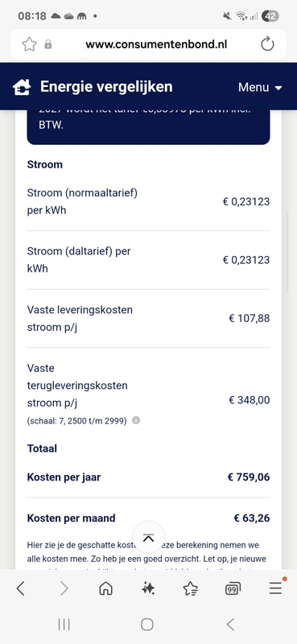297x644 pixels.
Task: Reload the page with refresh icon
Action: coord(267,44)
